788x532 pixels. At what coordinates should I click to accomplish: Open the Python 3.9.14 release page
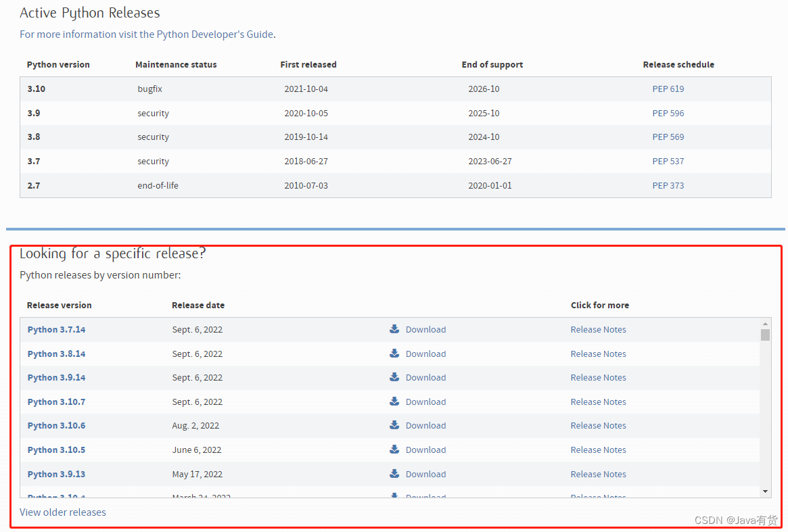pyautogui.click(x=56, y=377)
